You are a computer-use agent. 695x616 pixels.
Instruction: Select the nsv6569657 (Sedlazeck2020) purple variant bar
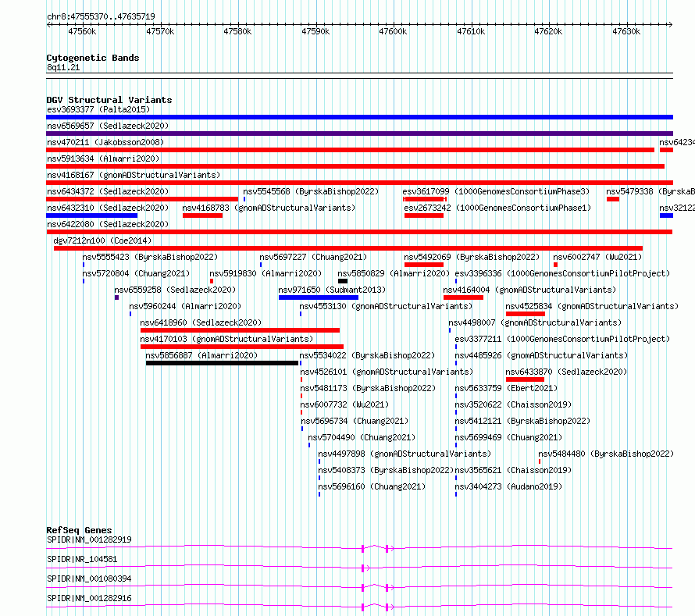tap(359, 134)
